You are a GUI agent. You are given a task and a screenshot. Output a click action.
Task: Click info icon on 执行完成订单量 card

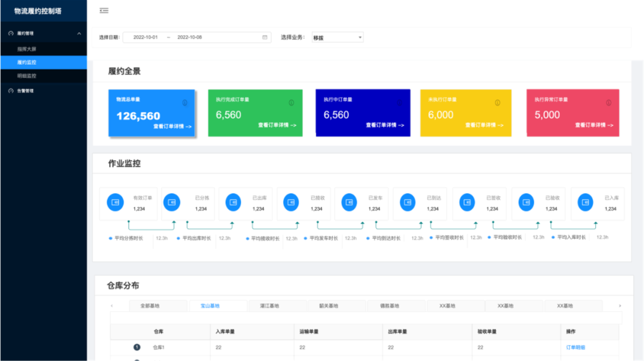tap(291, 103)
